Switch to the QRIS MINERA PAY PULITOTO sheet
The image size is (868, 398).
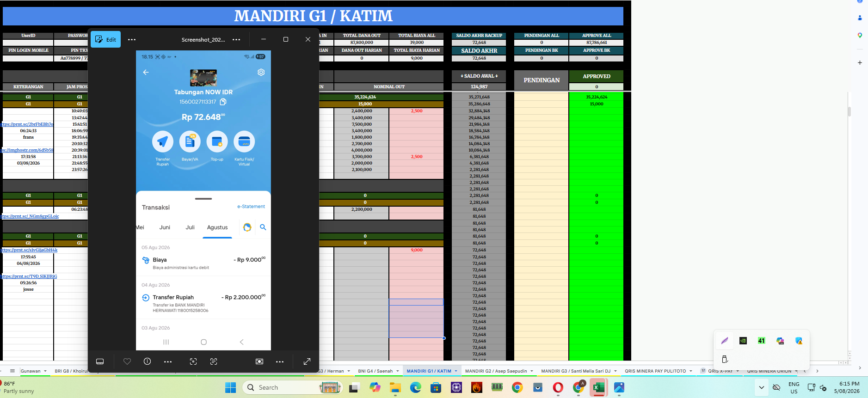[x=655, y=371]
